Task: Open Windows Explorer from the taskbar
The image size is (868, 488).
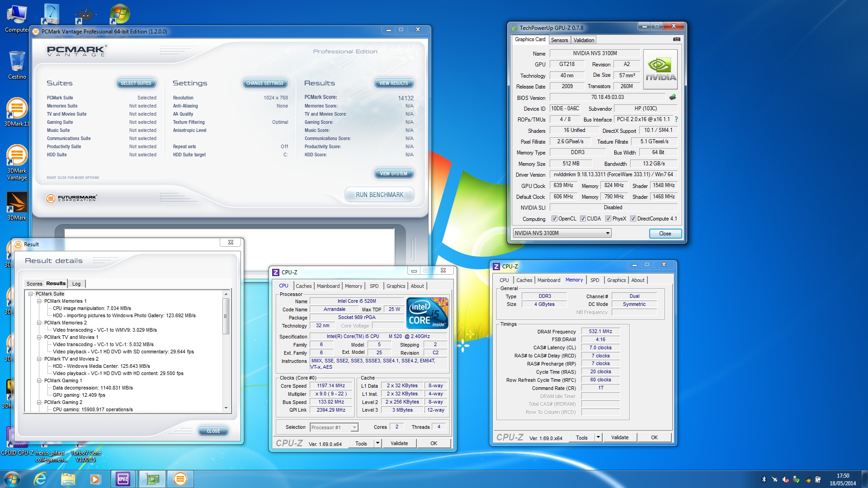Action: click(x=68, y=479)
